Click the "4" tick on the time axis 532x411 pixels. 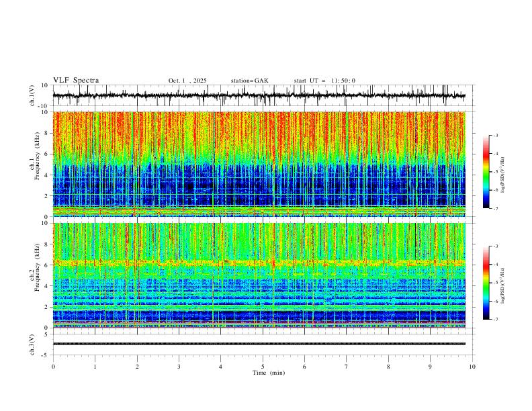(x=220, y=367)
